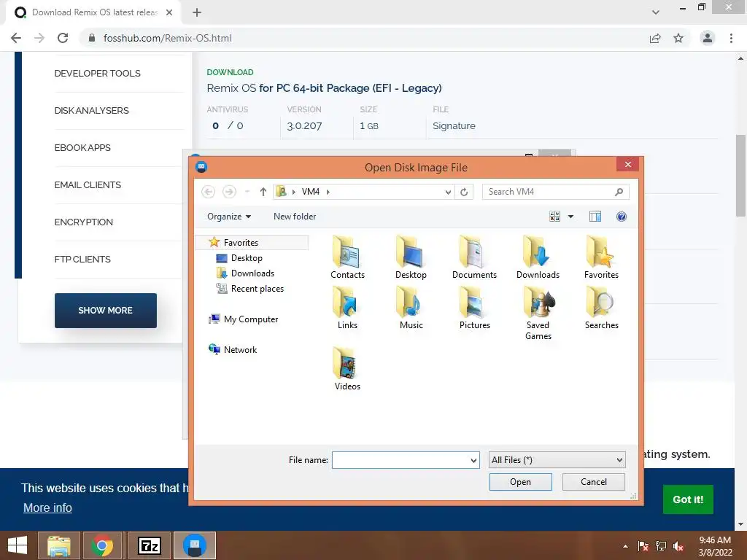This screenshot has width=747, height=560.
Task: Open the Desktop folder icon in file list
Action: point(411,257)
